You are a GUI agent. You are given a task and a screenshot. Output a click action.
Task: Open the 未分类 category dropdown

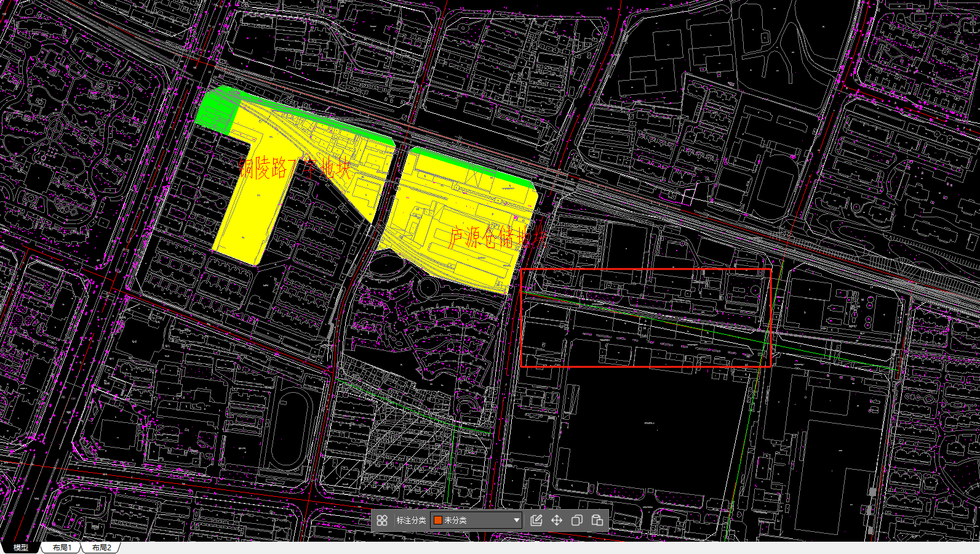click(516, 520)
